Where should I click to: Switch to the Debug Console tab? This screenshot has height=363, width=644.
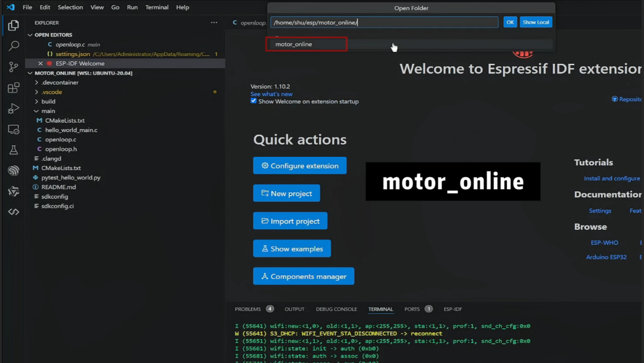pyautogui.click(x=336, y=309)
